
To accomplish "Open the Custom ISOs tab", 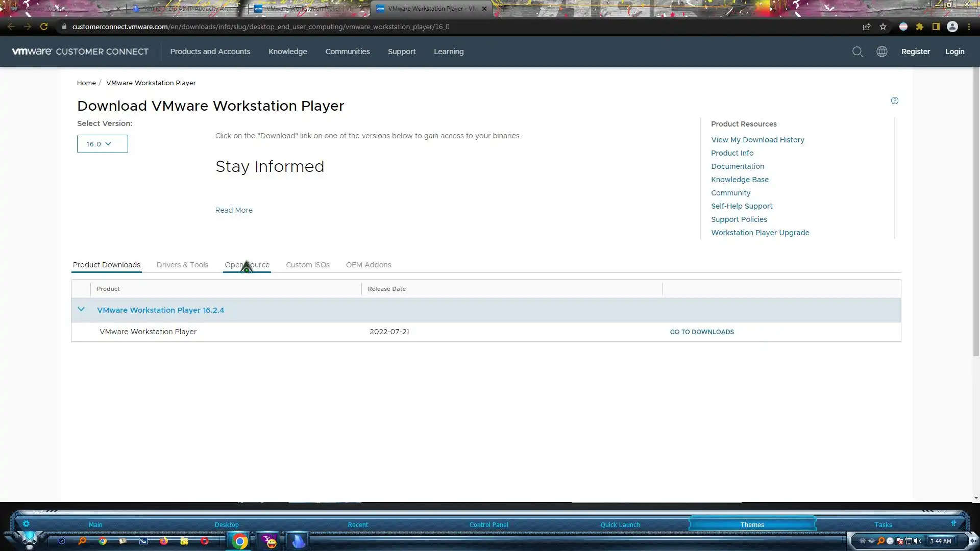I will [307, 265].
